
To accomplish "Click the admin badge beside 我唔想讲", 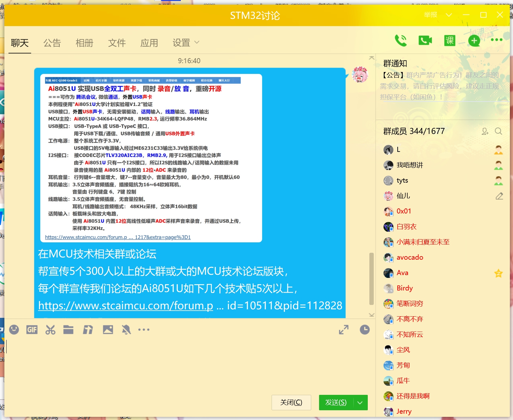I will tap(499, 165).
